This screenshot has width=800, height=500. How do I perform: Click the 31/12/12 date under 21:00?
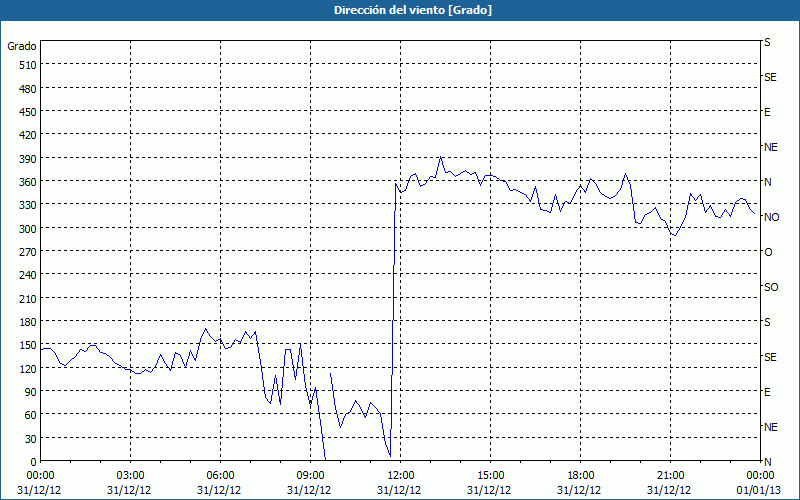pos(669,490)
